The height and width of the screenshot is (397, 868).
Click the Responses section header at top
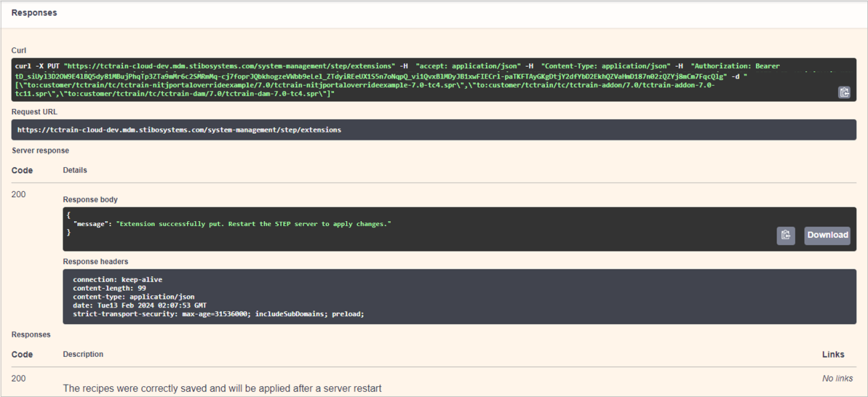[x=34, y=13]
